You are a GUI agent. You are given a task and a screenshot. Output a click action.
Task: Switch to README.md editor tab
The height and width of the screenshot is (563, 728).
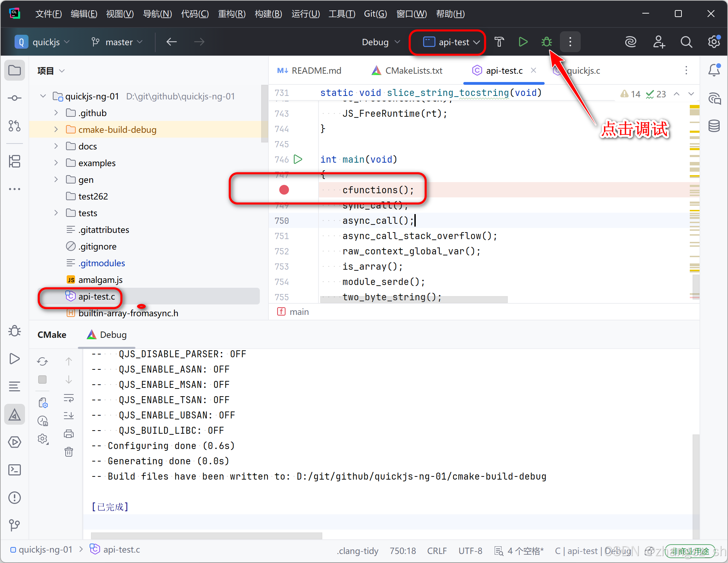coord(309,71)
